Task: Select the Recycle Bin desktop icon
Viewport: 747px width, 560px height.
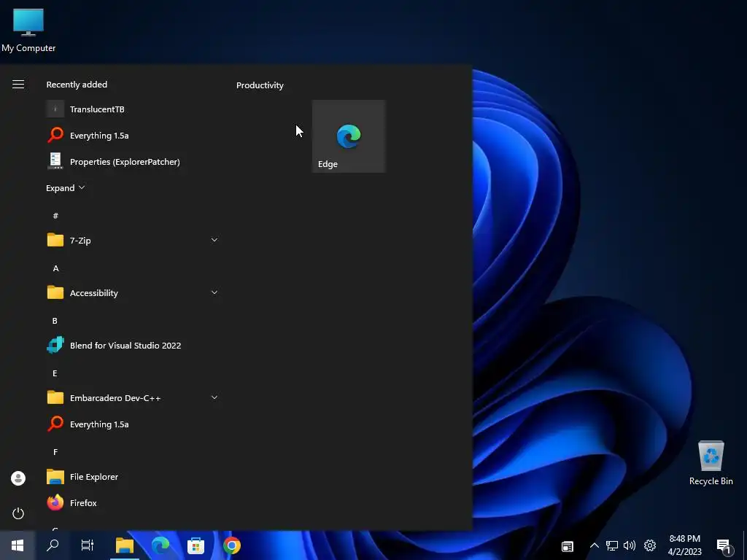Action: pos(711,462)
